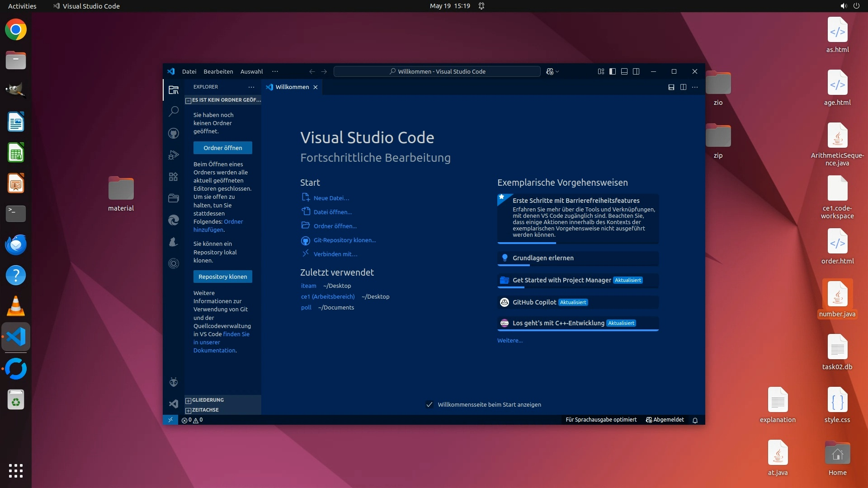The width and height of the screenshot is (868, 488).
Task: Click the Git-Repository klonen... link
Action: (x=344, y=240)
